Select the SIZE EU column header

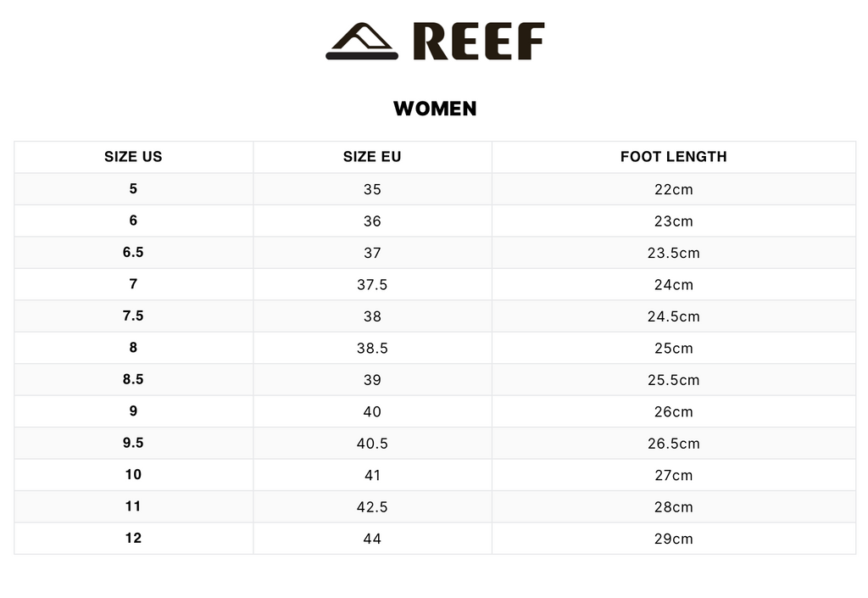[372, 157]
